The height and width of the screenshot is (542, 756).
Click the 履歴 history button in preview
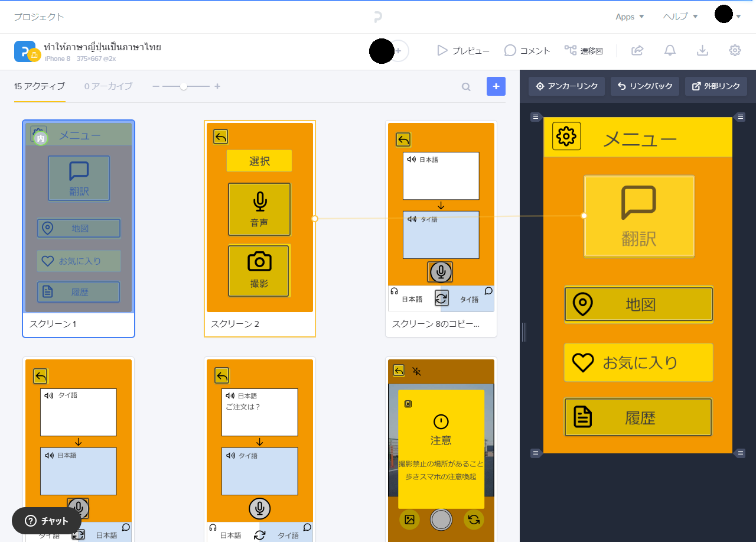(638, 418)
